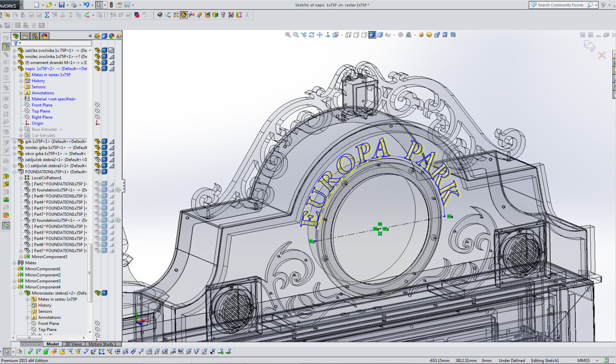Click the New document icon
The image size is (616, 364).
click(x=37, y=5)
